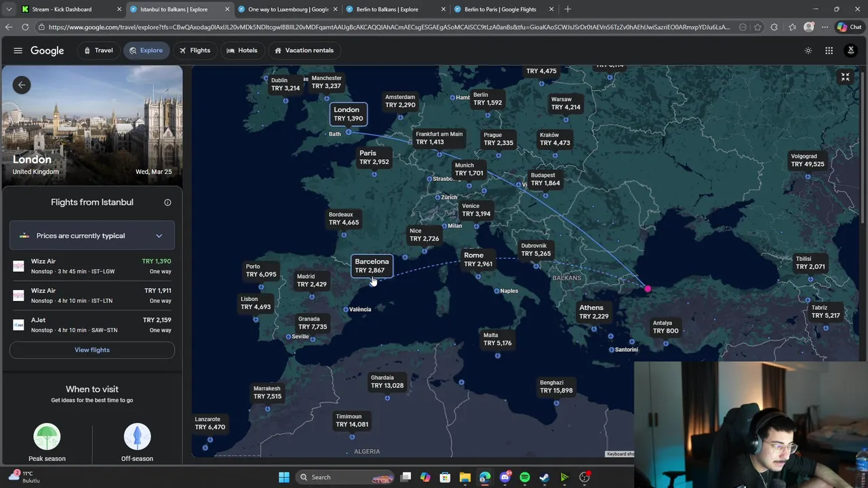Select London TRY 1,390 on the map
Screen dimensions: 868x488
pos(349,114)
